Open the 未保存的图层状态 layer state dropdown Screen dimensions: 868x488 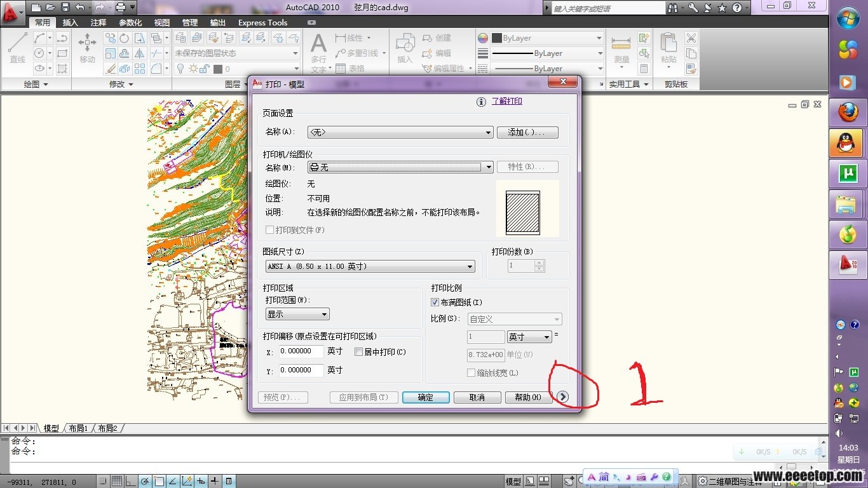(237, 53)
